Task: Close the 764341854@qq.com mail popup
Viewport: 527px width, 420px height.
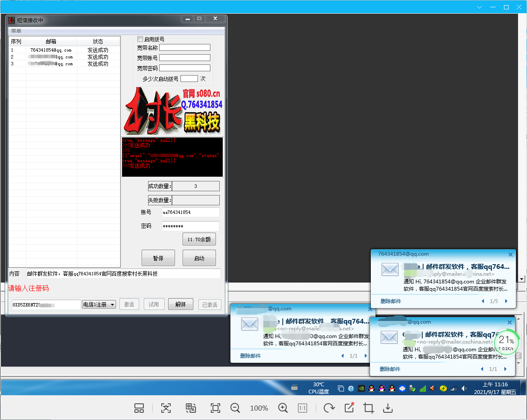Action: [510, 254]
